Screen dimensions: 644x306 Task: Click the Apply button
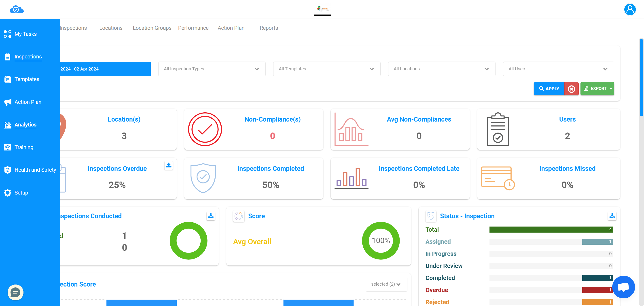point(549,89)
